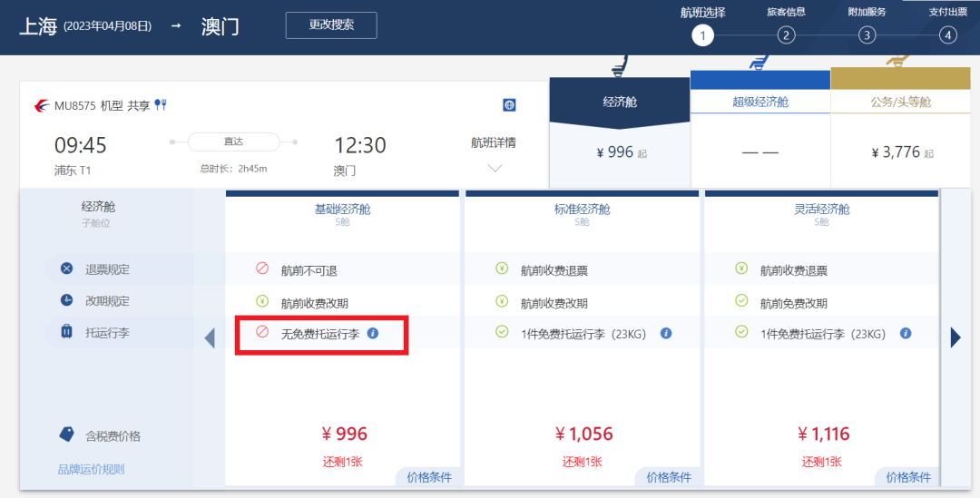Go to step 4 支付出票 circle
The image size is (980, 498).
(947, 35)
